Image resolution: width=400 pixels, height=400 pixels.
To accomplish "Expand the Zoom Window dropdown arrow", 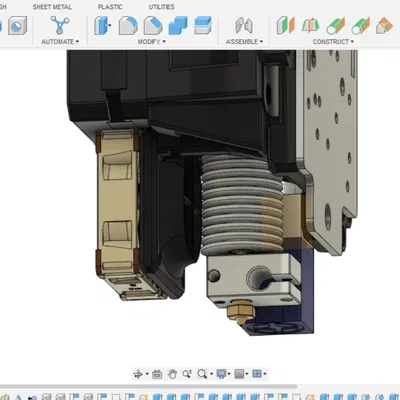I will 211,374.
